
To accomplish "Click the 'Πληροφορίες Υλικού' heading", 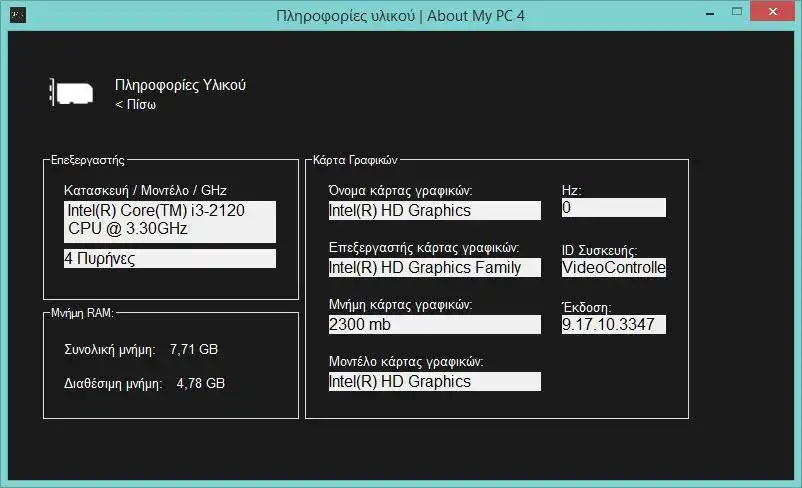I will pyautogui.click(x=180, y=85).
